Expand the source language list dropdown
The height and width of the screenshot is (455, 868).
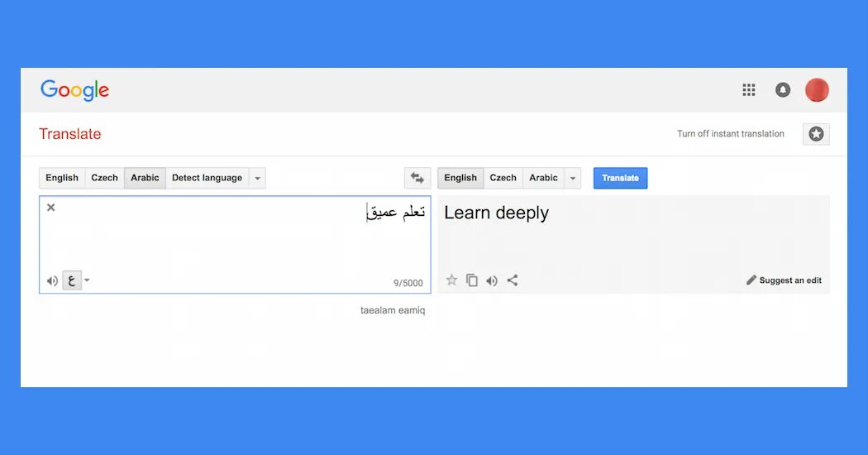(x=257, y=178)
